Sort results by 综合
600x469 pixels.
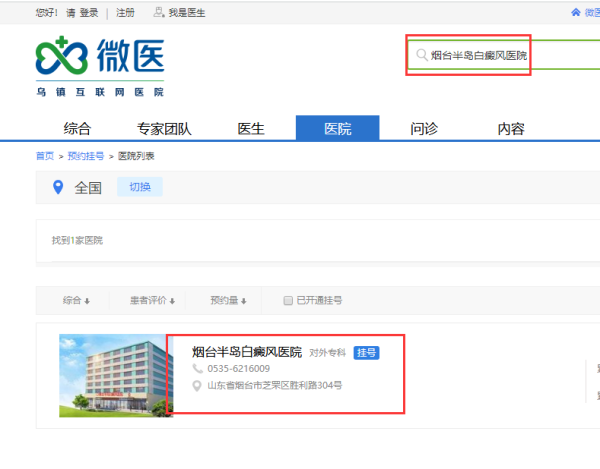click(x=76, y=301)
